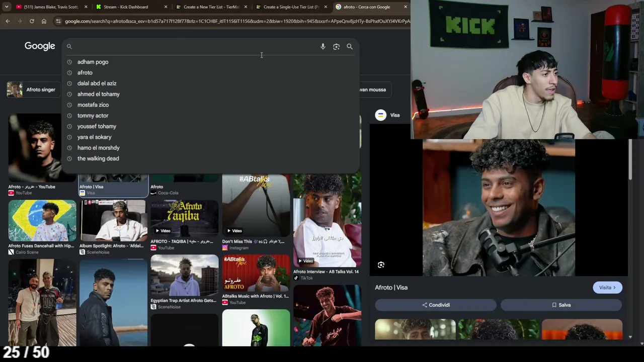The width and height of the screenshot is (644, 362).
Task: Pick the 'adham pogo' suggestion
Action: coord(93,62)
